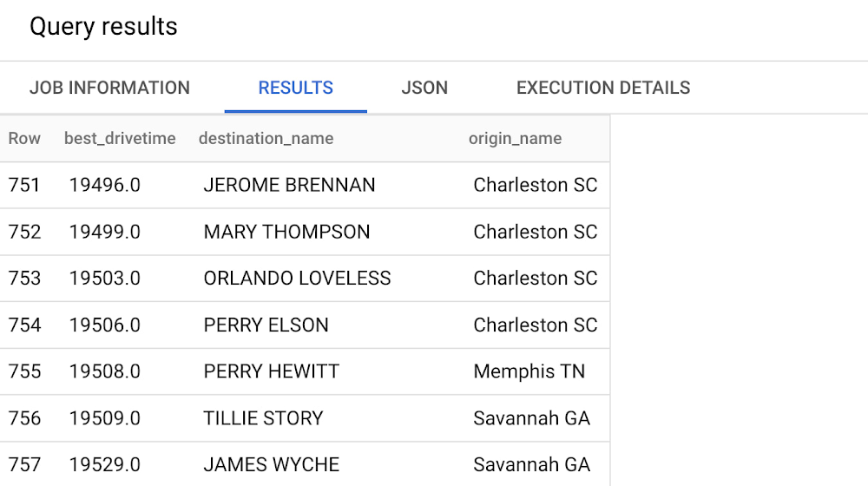This screenshot has width=868, height=486.
Task: Click the ORLANDO LOVELESS cell
Action: click(297, 279)
